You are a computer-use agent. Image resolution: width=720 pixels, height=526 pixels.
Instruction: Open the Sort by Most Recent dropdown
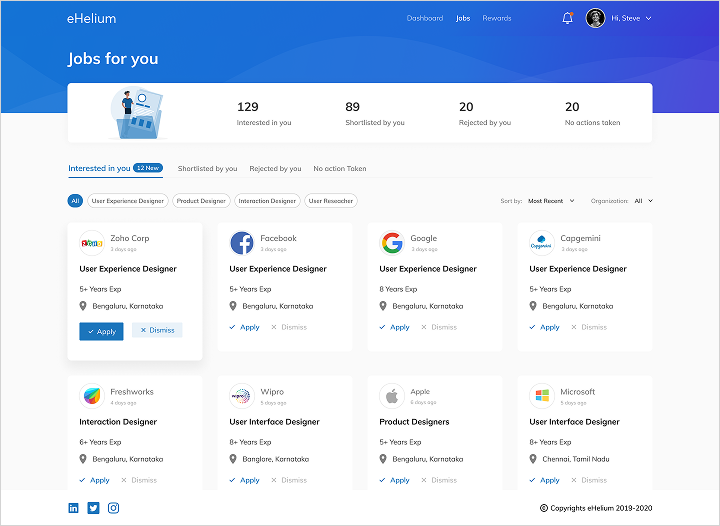point(551,201)
